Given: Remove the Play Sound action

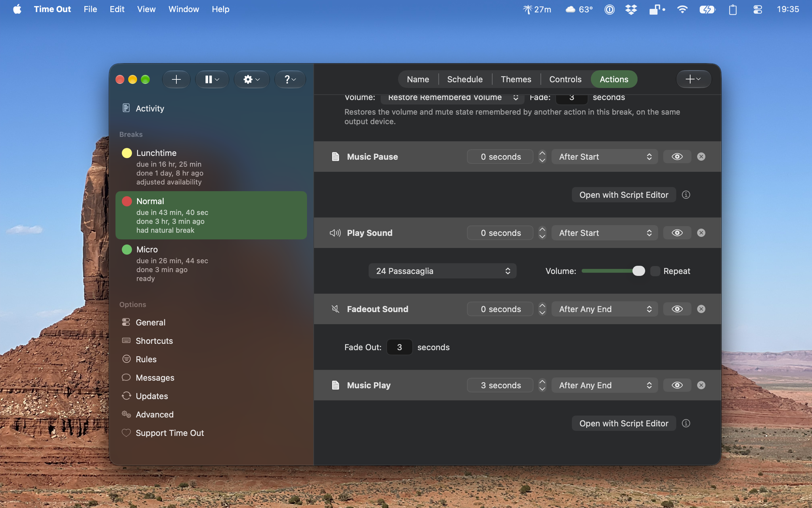Looking at the screenshot, I should click(x=701, y=233).
